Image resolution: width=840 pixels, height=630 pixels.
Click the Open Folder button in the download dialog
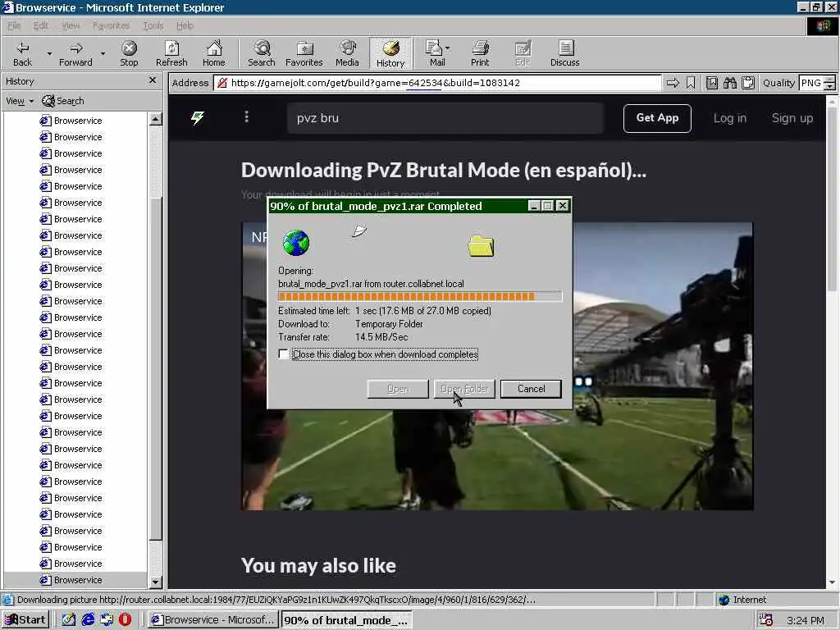464,389
